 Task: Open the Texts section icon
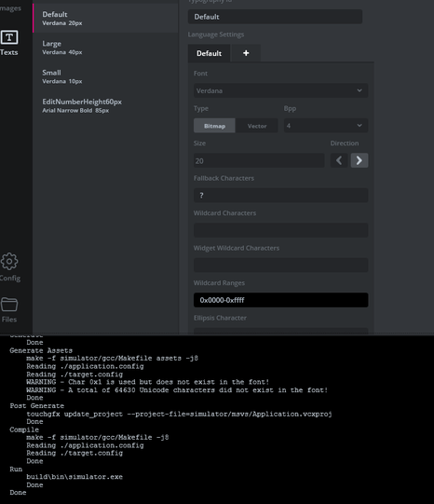coord(9,37)
